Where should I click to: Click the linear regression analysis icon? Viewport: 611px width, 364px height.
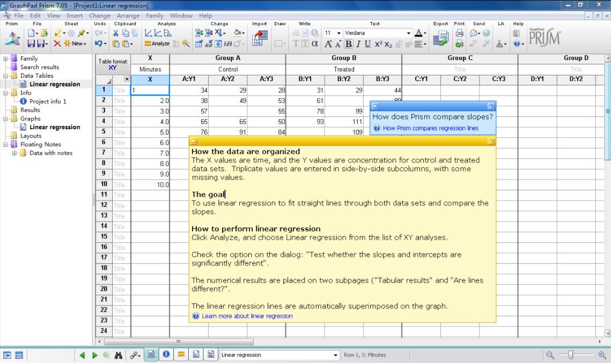coord(148,33)
